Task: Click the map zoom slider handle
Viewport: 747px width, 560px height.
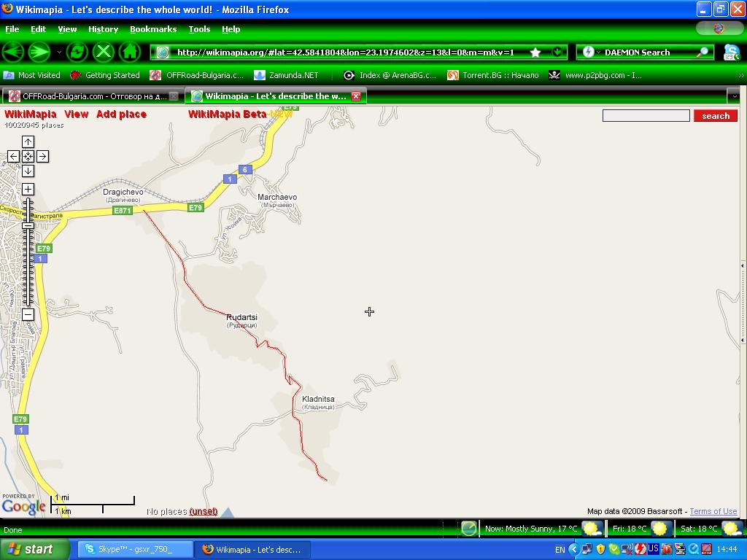Action: coord(28,225)
